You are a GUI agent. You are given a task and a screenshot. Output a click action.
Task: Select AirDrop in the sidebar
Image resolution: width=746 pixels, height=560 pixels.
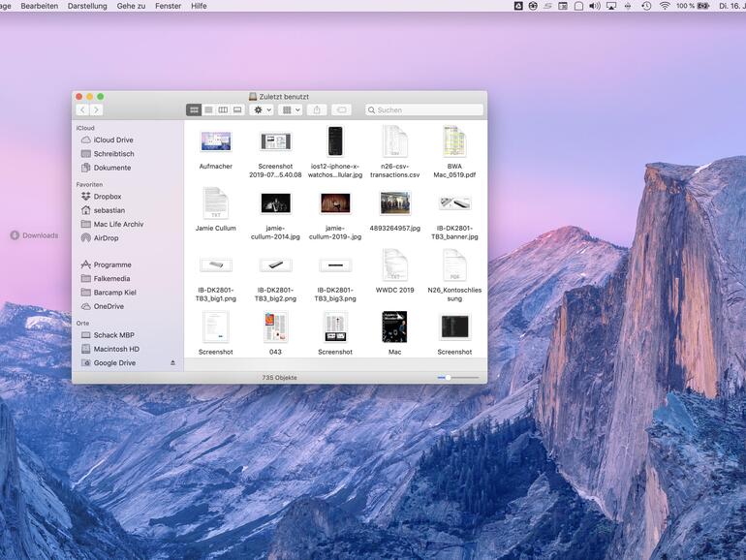(106, 238)
